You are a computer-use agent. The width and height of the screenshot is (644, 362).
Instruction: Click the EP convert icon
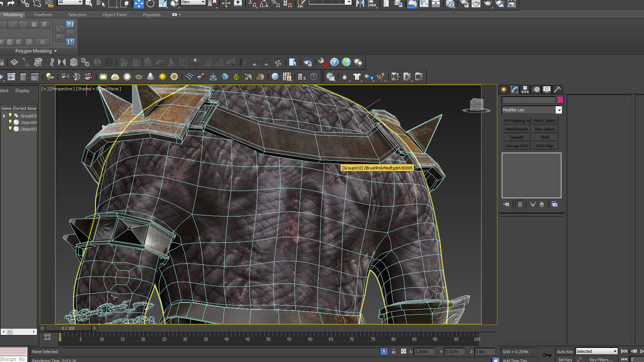(x=109, y=62)
